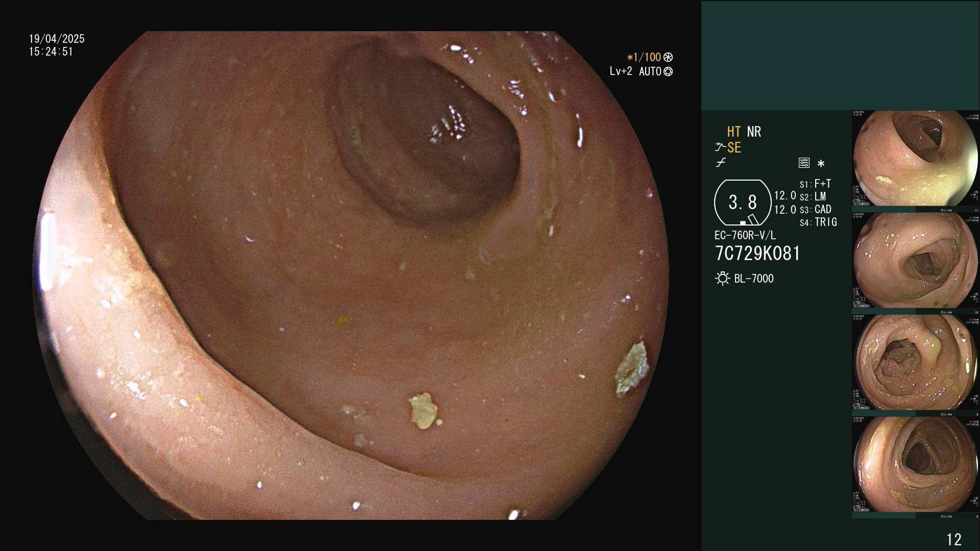Click the 'BL-7000' light source label
The width and height of the screenshot is (980, 551).
754,279
